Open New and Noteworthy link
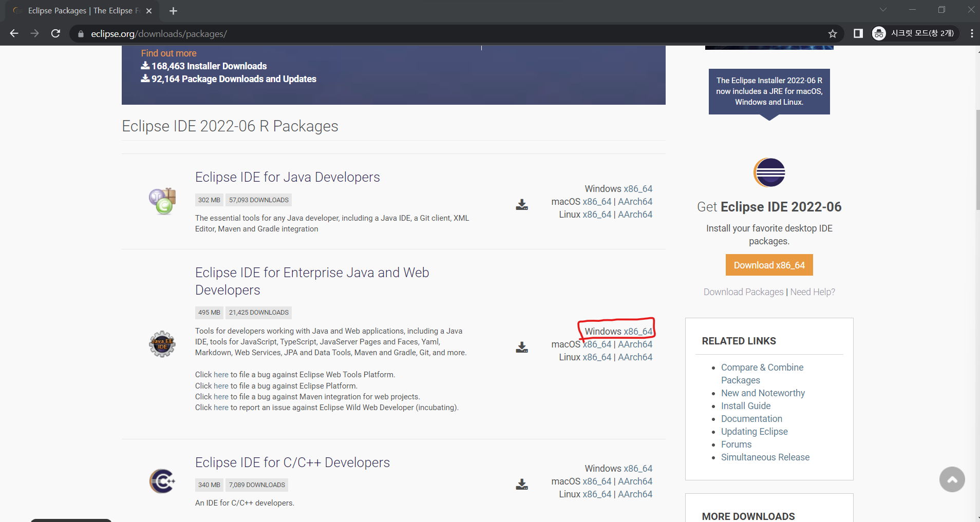This screenshot has height=522, width=980. (763, 393)
